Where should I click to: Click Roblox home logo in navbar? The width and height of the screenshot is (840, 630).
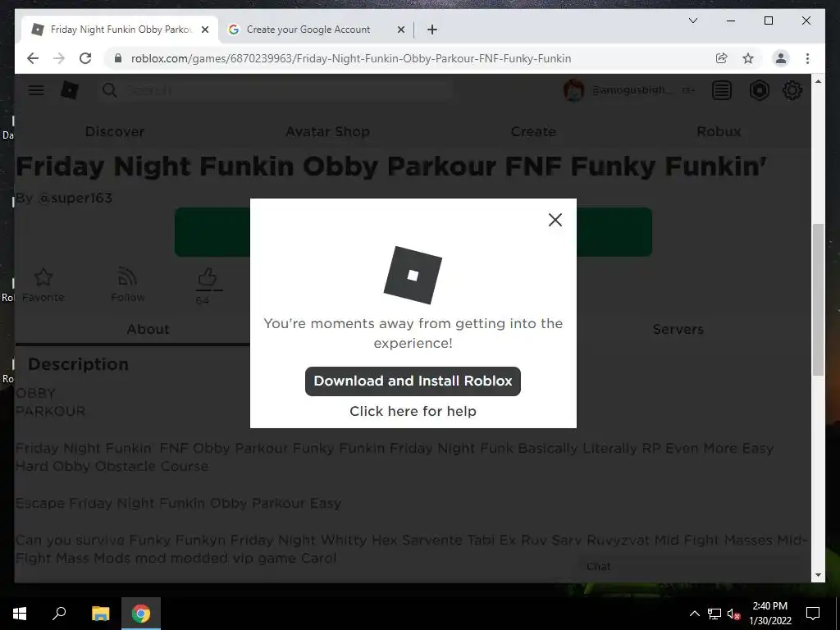point(69,90)
